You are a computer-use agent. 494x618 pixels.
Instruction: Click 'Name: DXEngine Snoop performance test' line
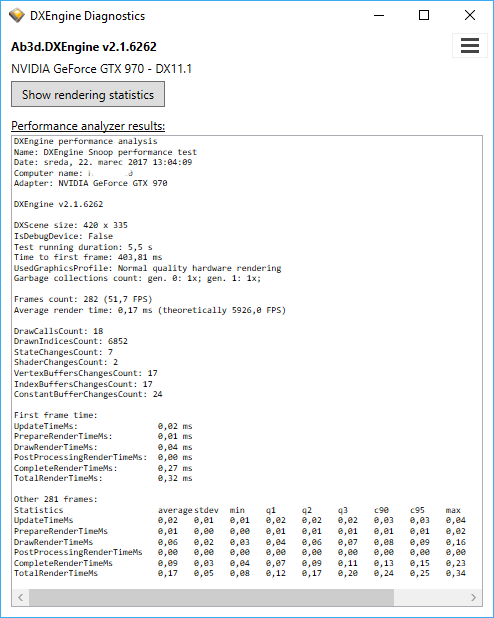click(x=105, y=152)
